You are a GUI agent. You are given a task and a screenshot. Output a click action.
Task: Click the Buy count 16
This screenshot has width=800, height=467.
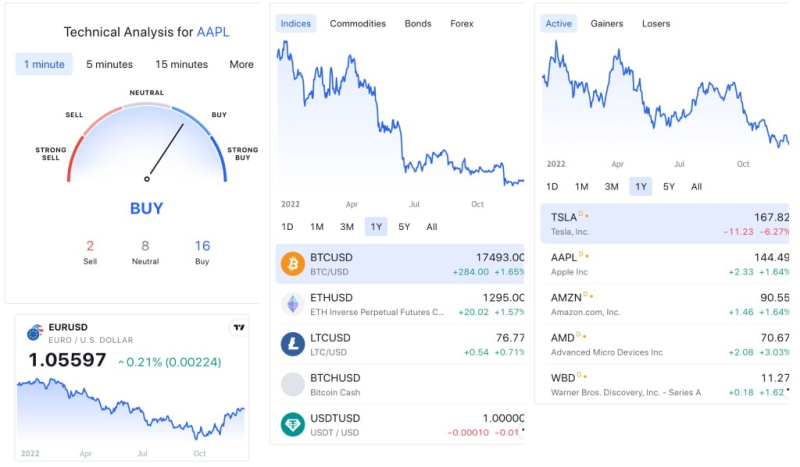202,246
